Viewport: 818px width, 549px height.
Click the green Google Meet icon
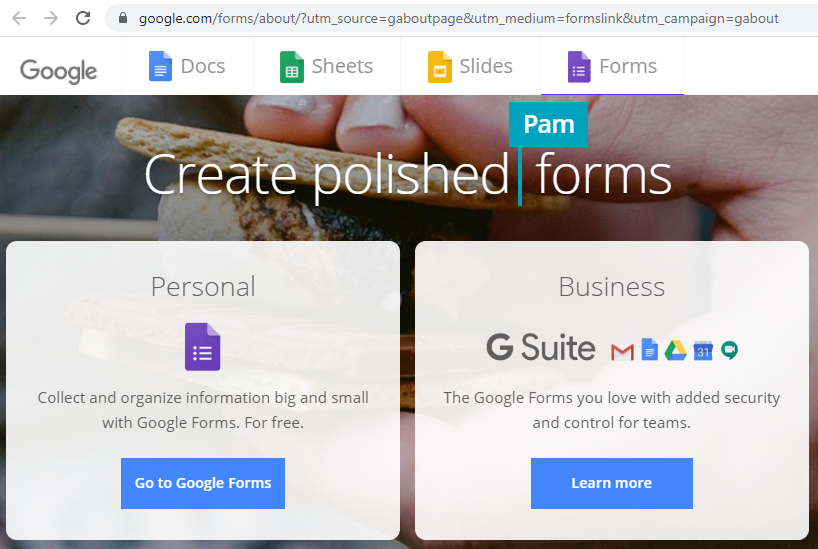click(730, 350)
